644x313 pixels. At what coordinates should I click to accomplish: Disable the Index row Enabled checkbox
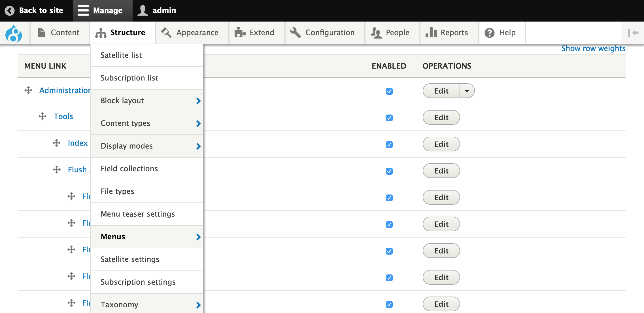[x=389, y=145]
